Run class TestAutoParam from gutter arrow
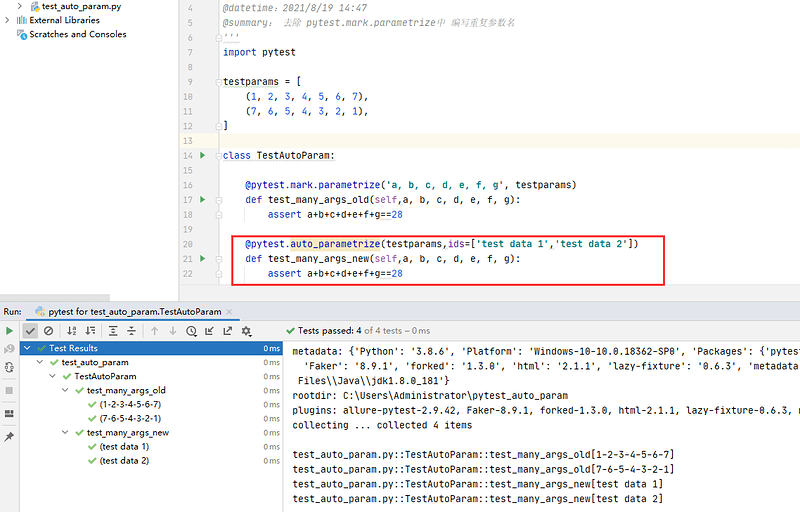Screen dimensions: 800x512 point(203,155)
